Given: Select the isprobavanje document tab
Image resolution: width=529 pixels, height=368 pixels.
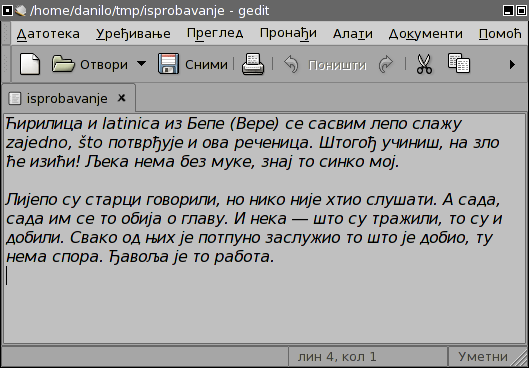Looking at the screenshot, I should (x=69, y=98).
